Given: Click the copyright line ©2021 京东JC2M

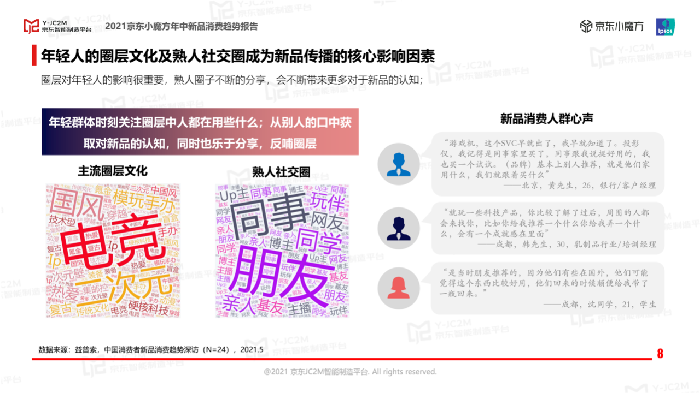Looking at the screenshot, I should [x=350, y=372].
